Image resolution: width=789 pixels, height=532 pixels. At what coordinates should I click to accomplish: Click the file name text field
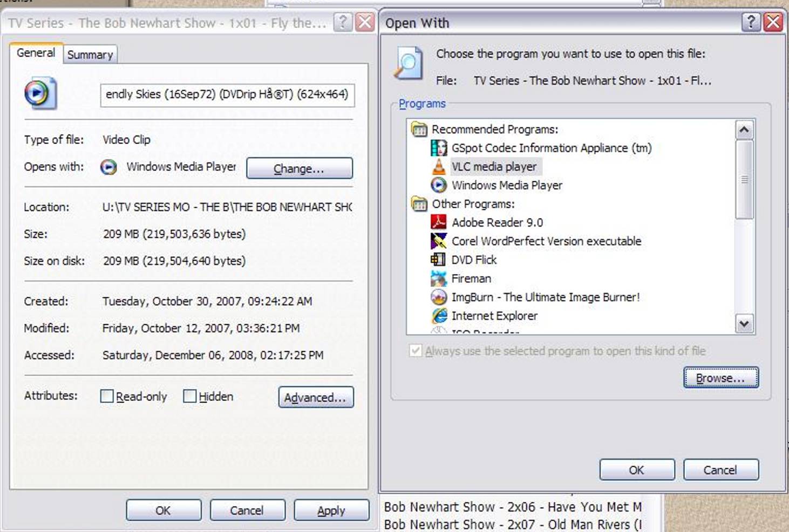(x=227, y=95)
